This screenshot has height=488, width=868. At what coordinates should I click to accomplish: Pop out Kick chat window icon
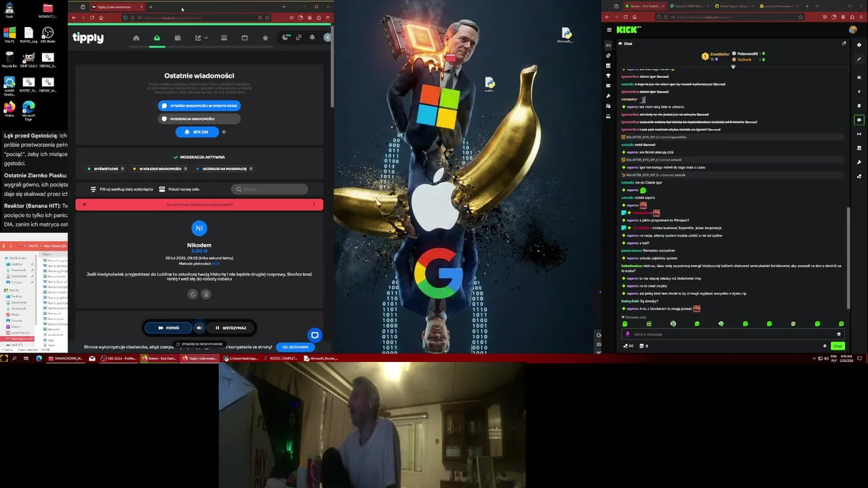(844, 43)
